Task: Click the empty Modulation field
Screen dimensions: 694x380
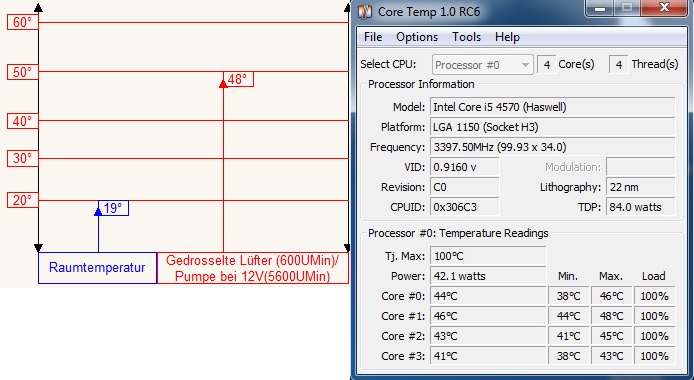Action: point(640,167)
